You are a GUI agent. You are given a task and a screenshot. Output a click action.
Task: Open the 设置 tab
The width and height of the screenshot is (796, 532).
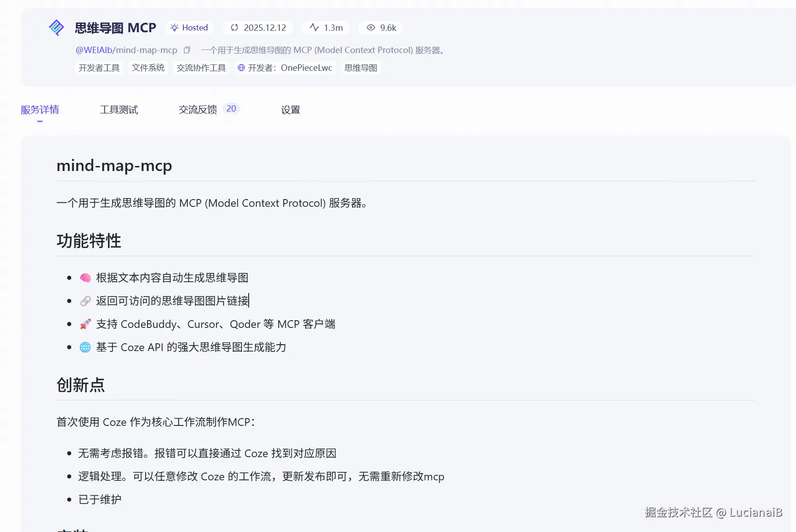pyautogui.click(x=290, y=109)
